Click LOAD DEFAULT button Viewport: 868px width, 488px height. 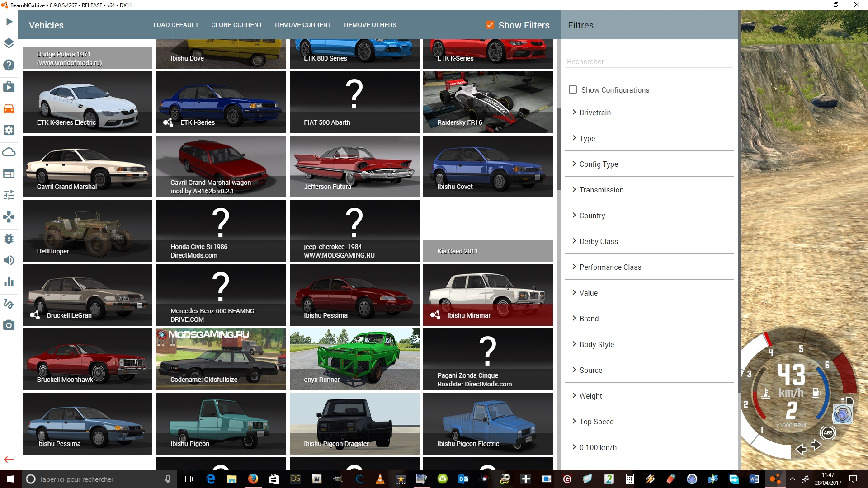pyautogui.click(x=176, y=25)
